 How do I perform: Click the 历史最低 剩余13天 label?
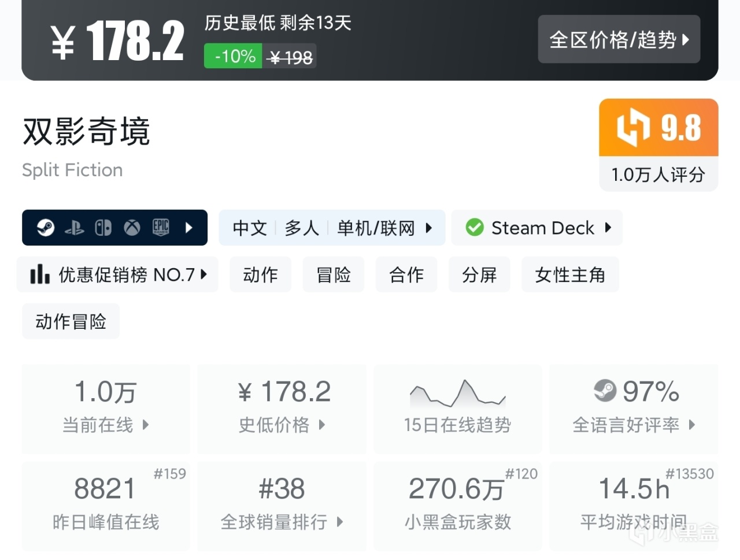coord(278,23)
